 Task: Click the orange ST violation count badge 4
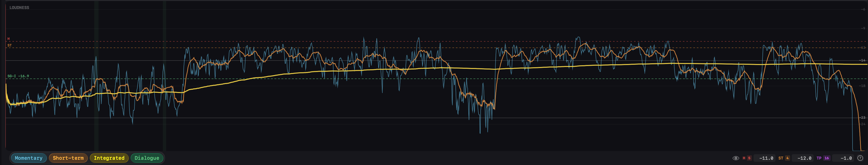[x=787, y=158]
